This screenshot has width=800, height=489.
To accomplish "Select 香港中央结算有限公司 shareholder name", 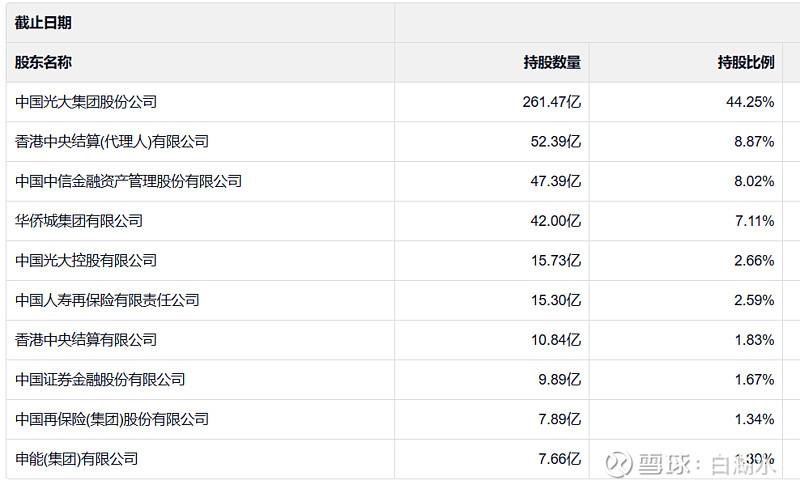I will click(86, 340).
